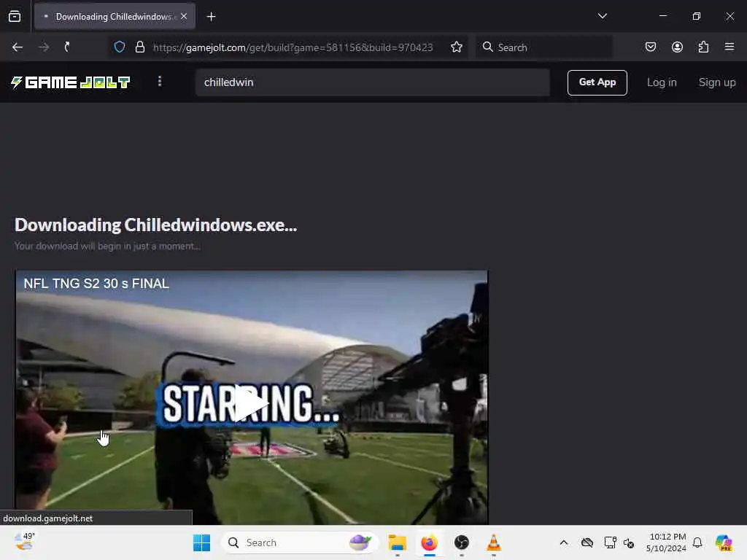The width and height of the screenshot is (747, 560).
Task: Open the OneDrive cloud tray icon
Action: point(587,542)
